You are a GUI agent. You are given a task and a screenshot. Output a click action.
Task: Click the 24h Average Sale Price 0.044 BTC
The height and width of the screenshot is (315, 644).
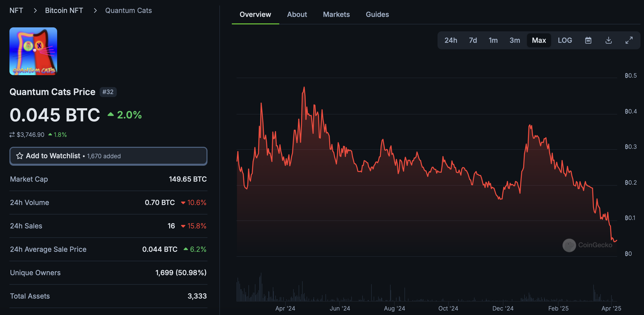coord(160,249)
